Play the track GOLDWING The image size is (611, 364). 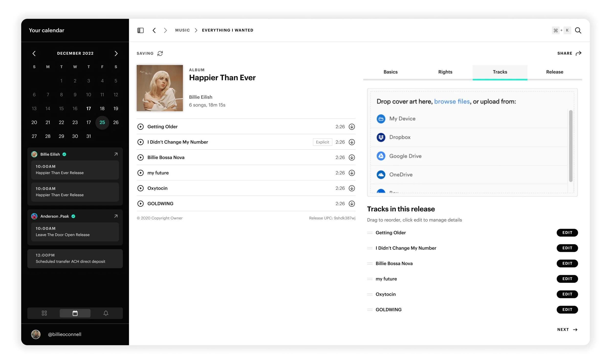coord(140,203)
